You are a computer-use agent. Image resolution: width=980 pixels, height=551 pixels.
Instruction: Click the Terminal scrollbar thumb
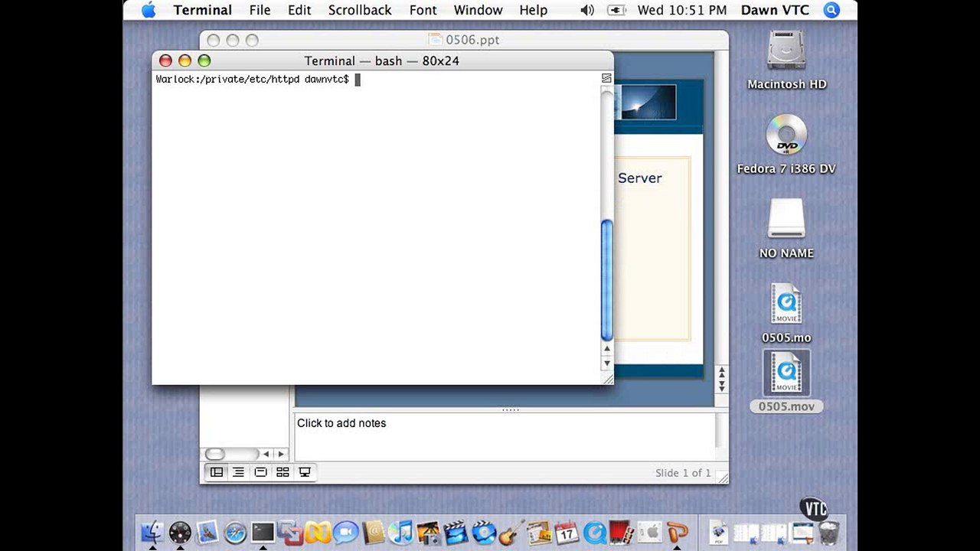pos(607,279)
